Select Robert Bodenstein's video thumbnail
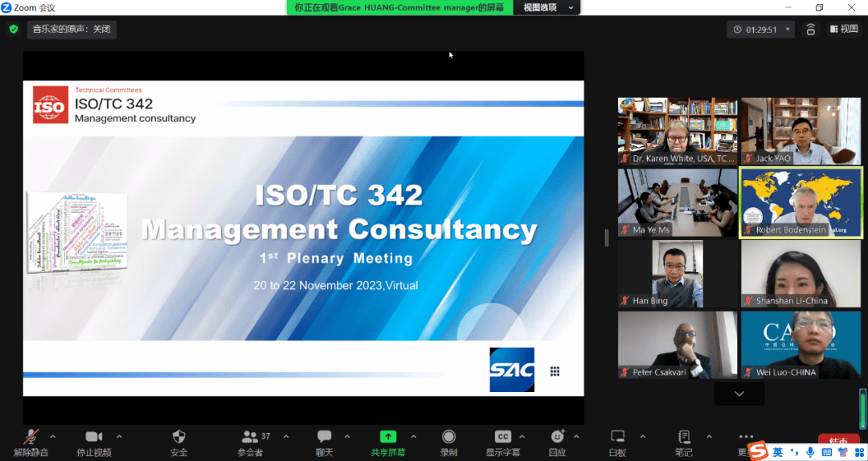The height and width of the screenshot is (461, 868). tap(800, 202)
